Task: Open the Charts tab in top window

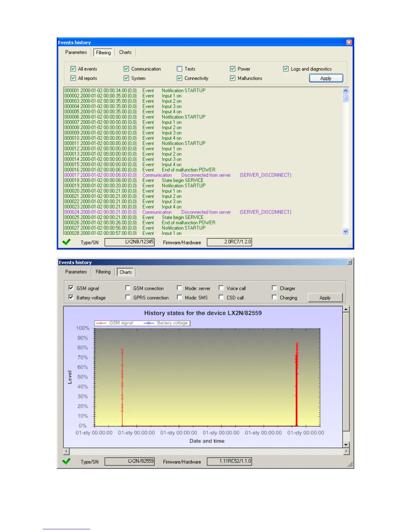Action: [125, 52]
